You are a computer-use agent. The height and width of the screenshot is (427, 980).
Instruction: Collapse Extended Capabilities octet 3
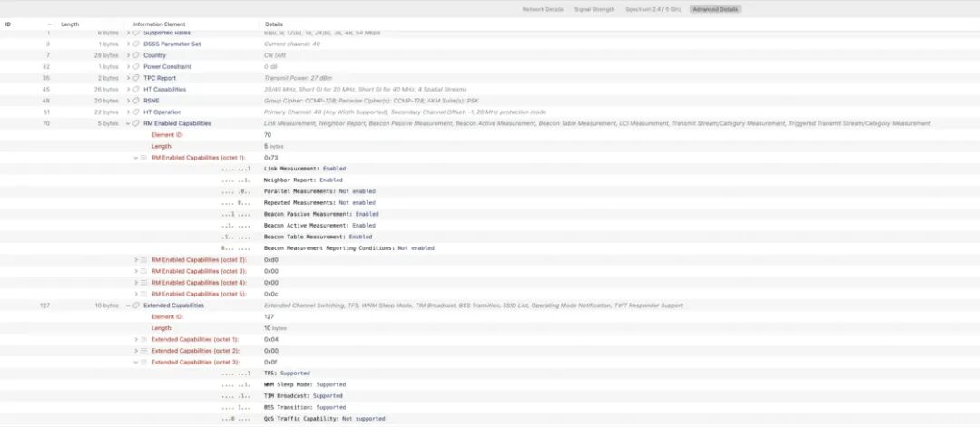(135, 362)
